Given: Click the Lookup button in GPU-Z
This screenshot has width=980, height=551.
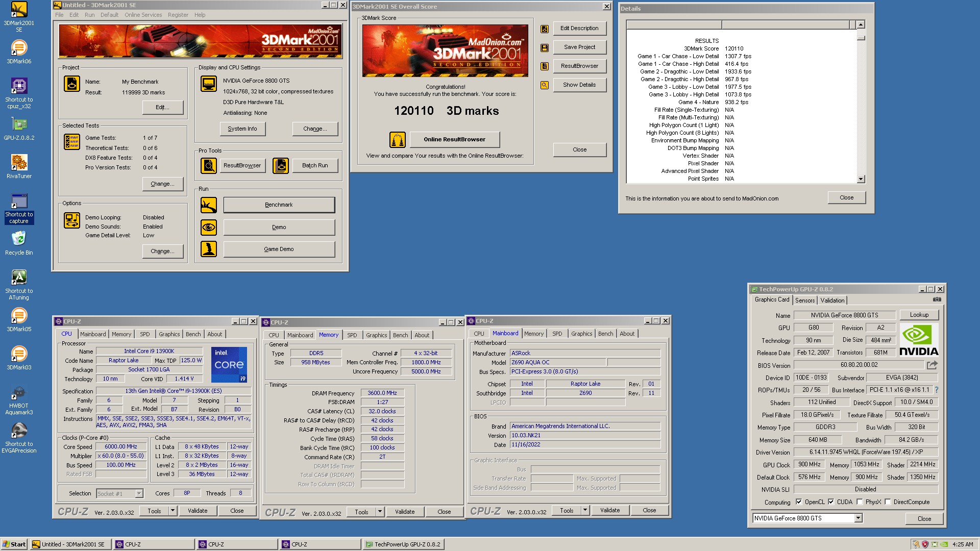Looking at the screenshot, I should 919,315.
